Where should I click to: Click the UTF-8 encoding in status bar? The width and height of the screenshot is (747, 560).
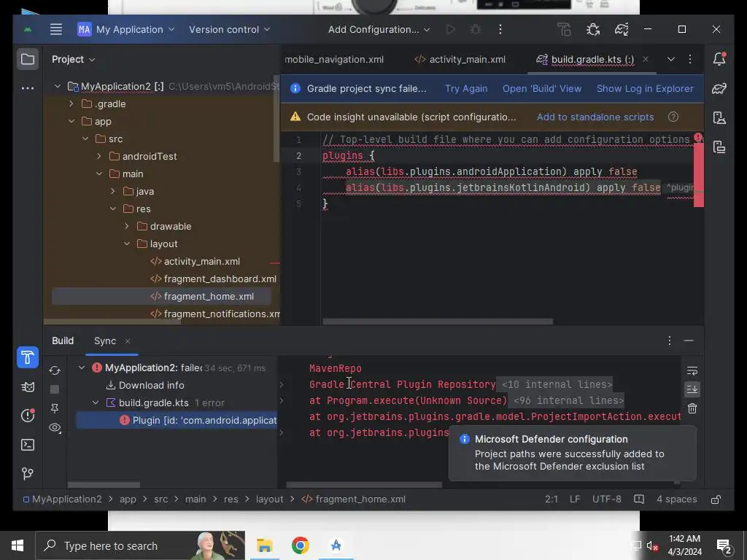606,499
